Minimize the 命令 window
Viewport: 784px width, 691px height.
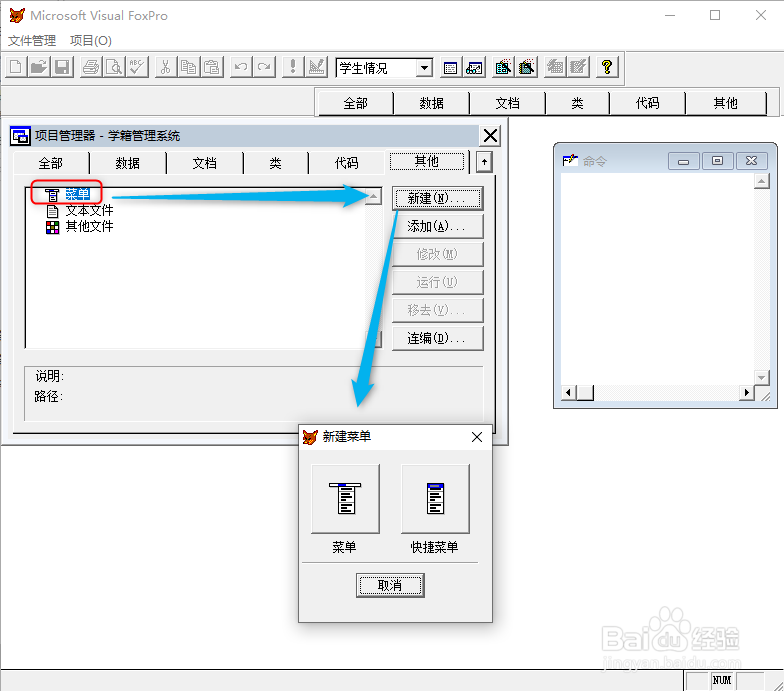click(684, 161)
